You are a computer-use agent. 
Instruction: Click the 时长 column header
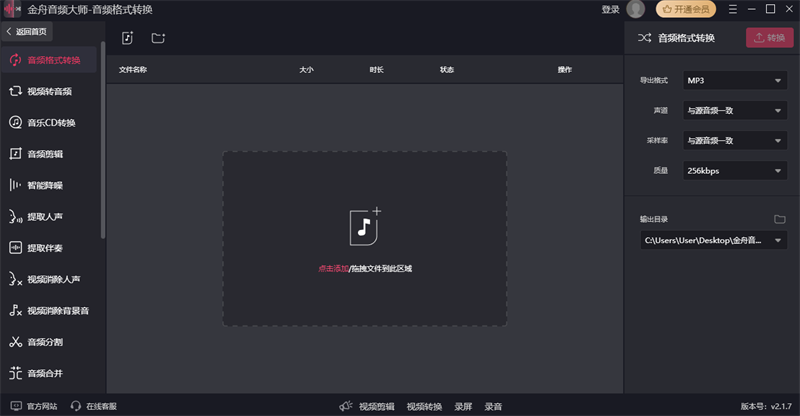pyautogui.click(x=377, y=69)
